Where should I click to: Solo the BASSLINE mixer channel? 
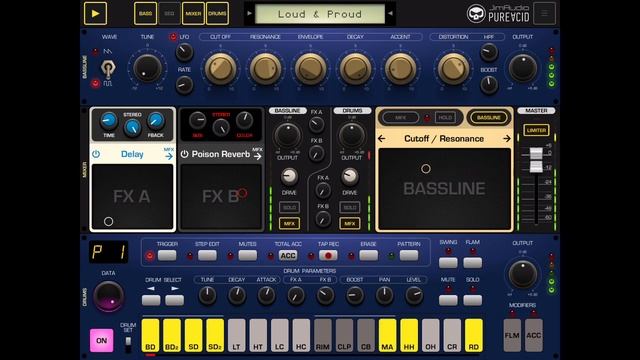289,207
